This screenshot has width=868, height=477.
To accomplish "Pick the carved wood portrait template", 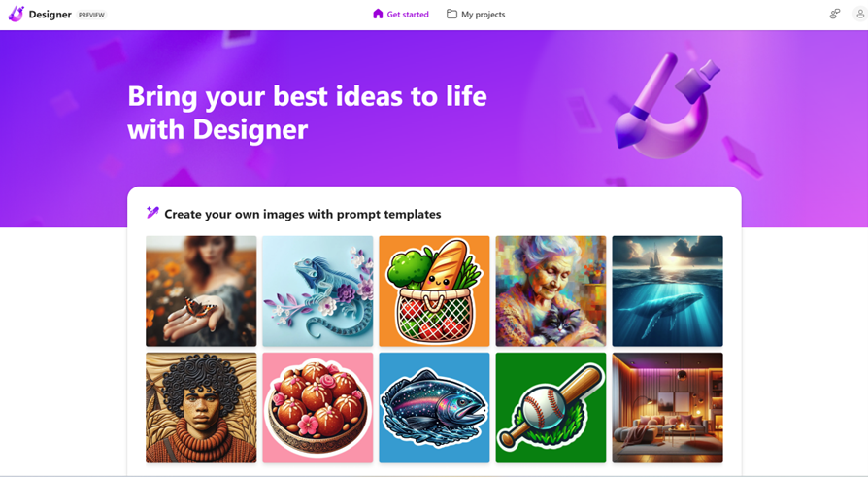I will pos(201,408).
